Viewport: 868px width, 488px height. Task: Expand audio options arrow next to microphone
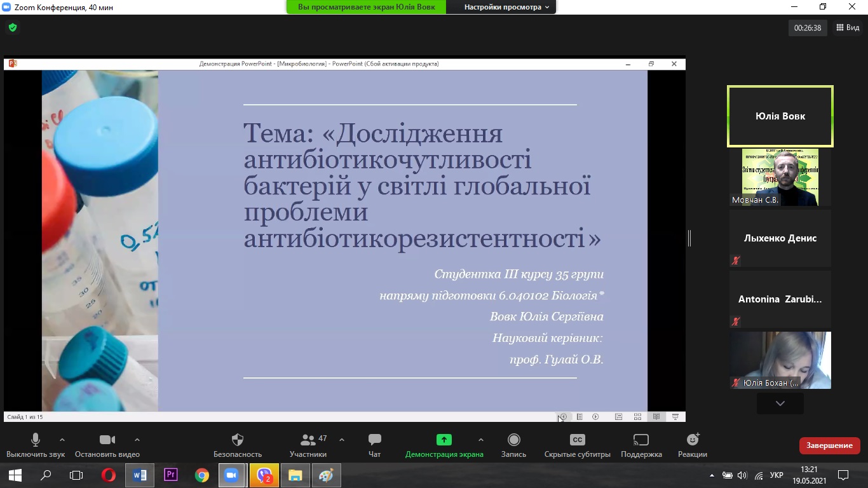[x=62, y=440]
